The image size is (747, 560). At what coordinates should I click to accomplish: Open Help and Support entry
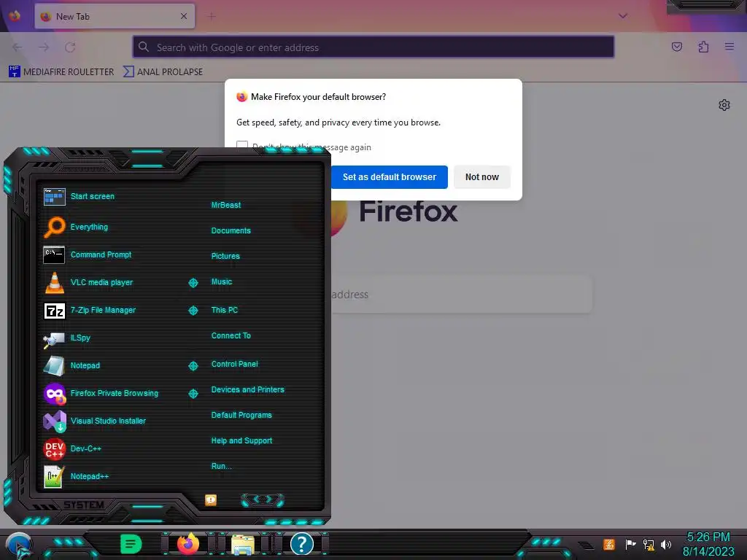tap(241, 441)
